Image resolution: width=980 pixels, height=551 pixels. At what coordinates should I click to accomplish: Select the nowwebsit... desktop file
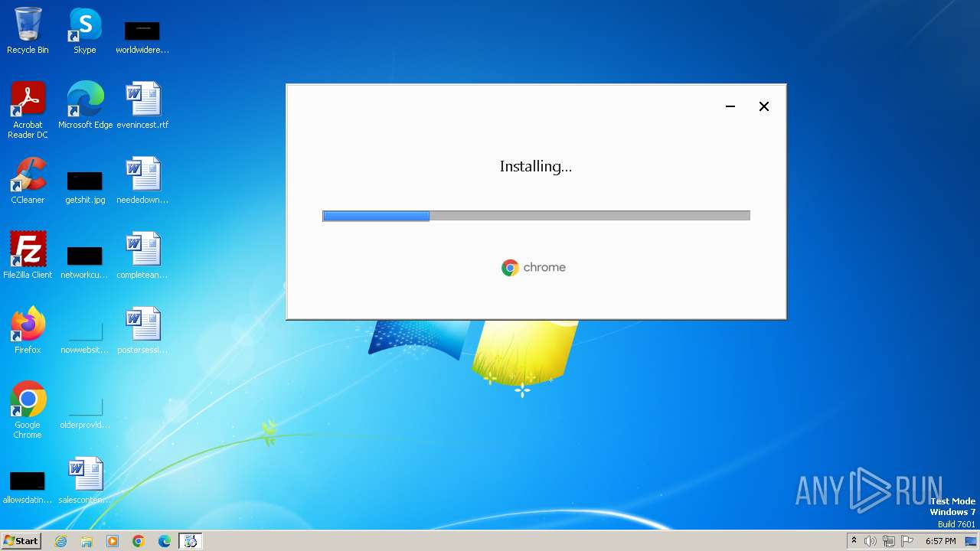[x=85, y=337]
